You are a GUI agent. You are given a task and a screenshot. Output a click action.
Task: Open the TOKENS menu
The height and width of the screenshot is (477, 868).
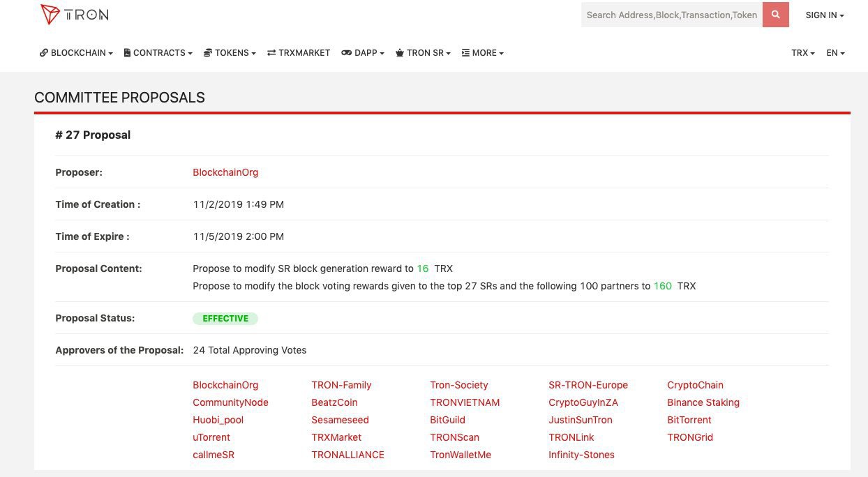(x=230, y=52)
